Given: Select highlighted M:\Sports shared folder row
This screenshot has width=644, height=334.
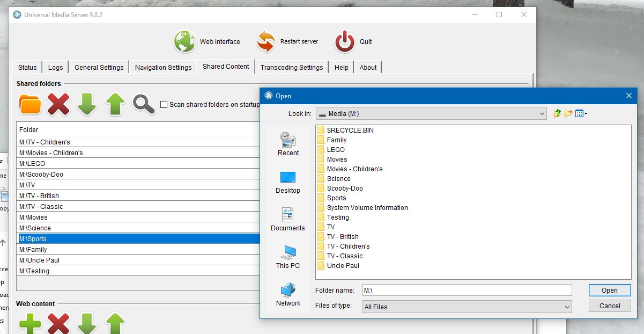Looking at the screenshot, I should click(138, 238).
